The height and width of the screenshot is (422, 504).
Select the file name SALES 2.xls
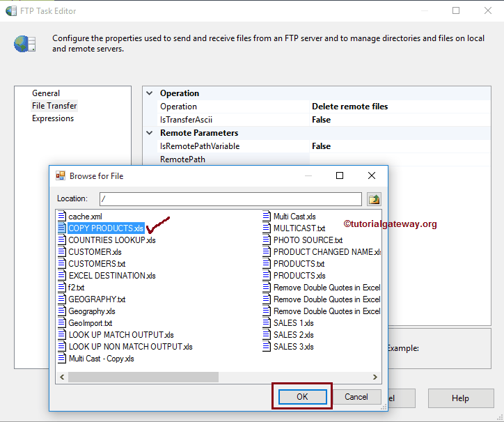tap(294, 335)
